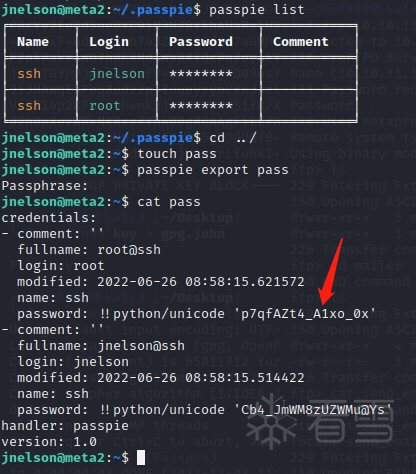Click the 'cat pass' command text
The image size is (416, 474).
(169, 202)
